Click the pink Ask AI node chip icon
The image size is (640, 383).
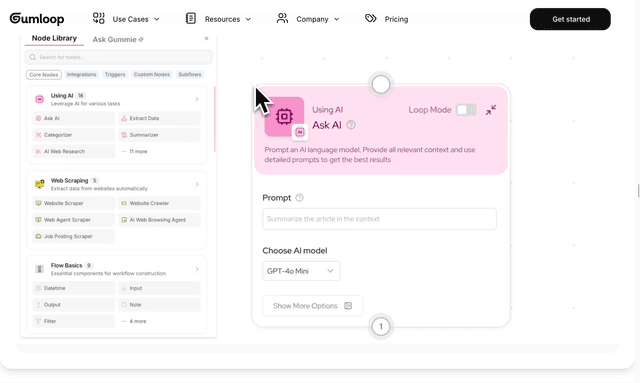click(284, 117)
